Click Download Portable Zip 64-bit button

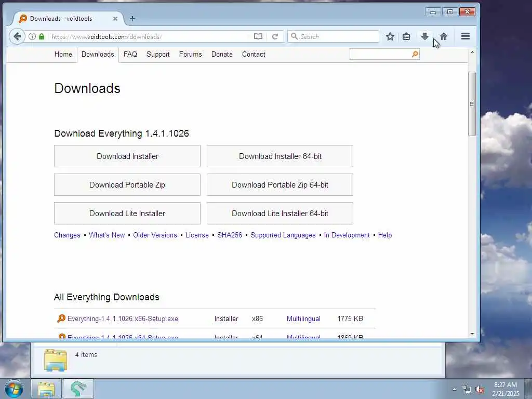pyautogui.click(x=280, y=184)
